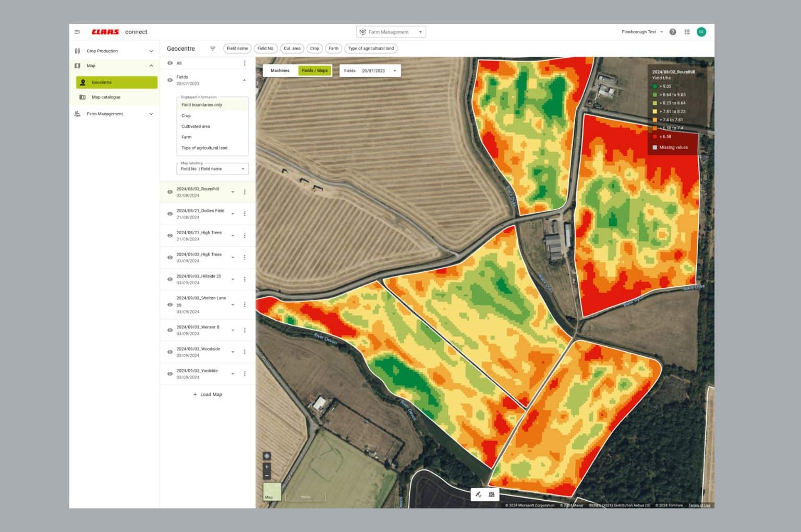
Task: Open the apps grid launcher icon
Action: (x=687, y=32)
